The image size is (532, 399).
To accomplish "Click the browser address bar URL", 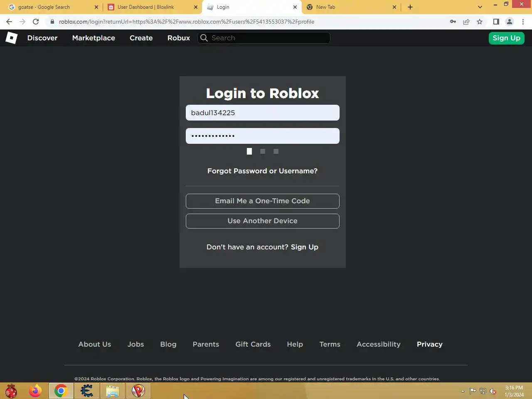I will pyautogui.click(x=187, y=22).
